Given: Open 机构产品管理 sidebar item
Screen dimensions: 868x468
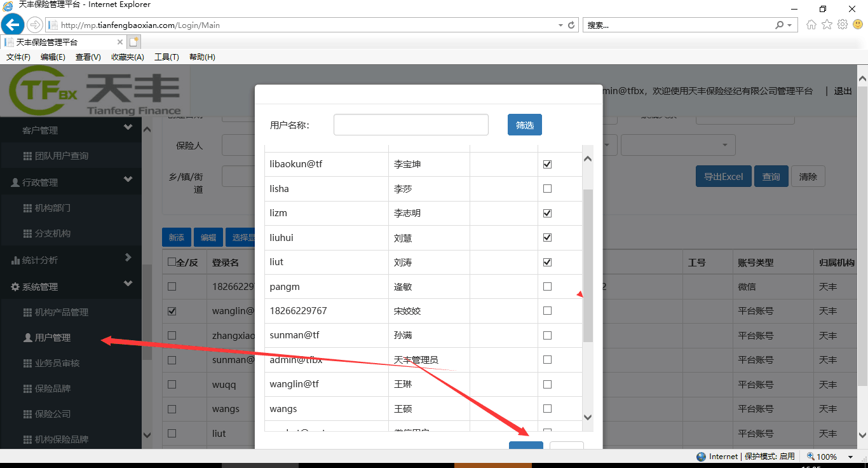Looking at the screenshot, I should click(x=61, y=312).
